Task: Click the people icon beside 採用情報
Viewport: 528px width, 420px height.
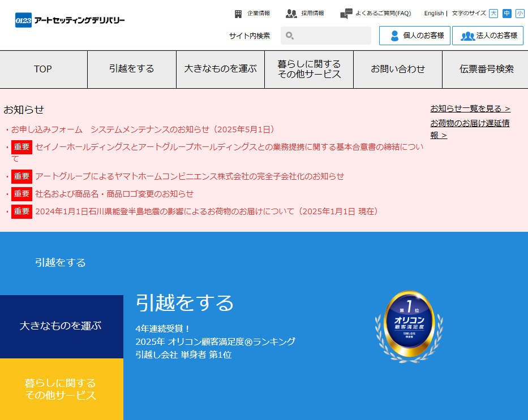Action: coord(291,14)
